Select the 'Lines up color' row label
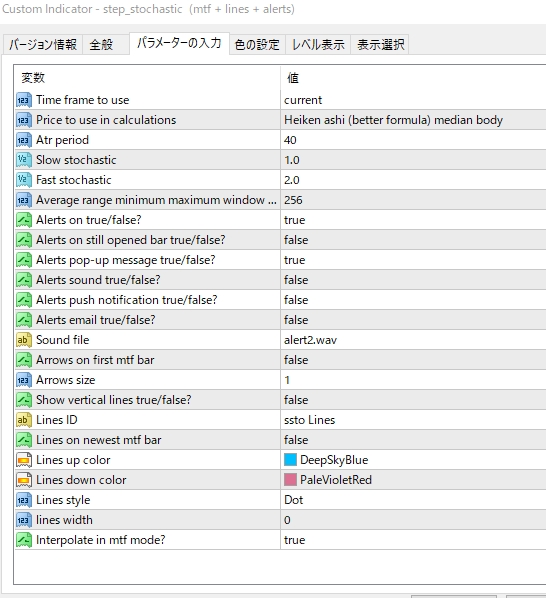Image resolution: width=546 pixels, height=598 pixels. click(x=73, y=460)
